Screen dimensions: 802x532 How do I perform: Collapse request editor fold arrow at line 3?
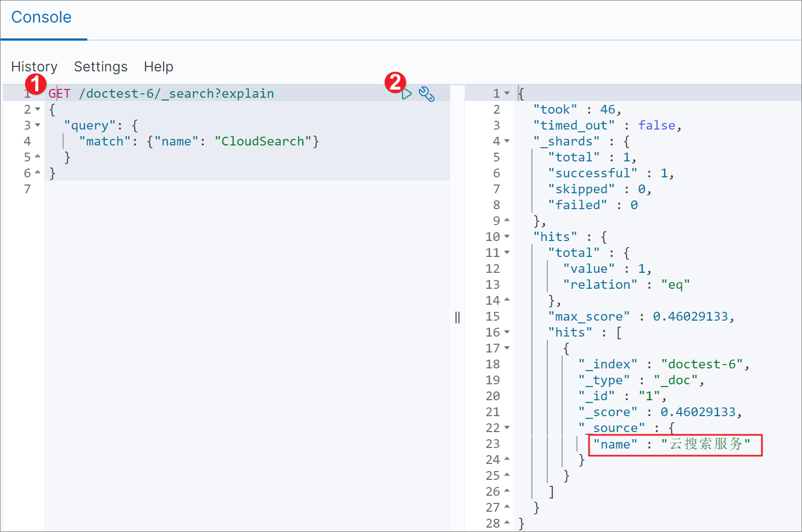[x=37, y=125]
